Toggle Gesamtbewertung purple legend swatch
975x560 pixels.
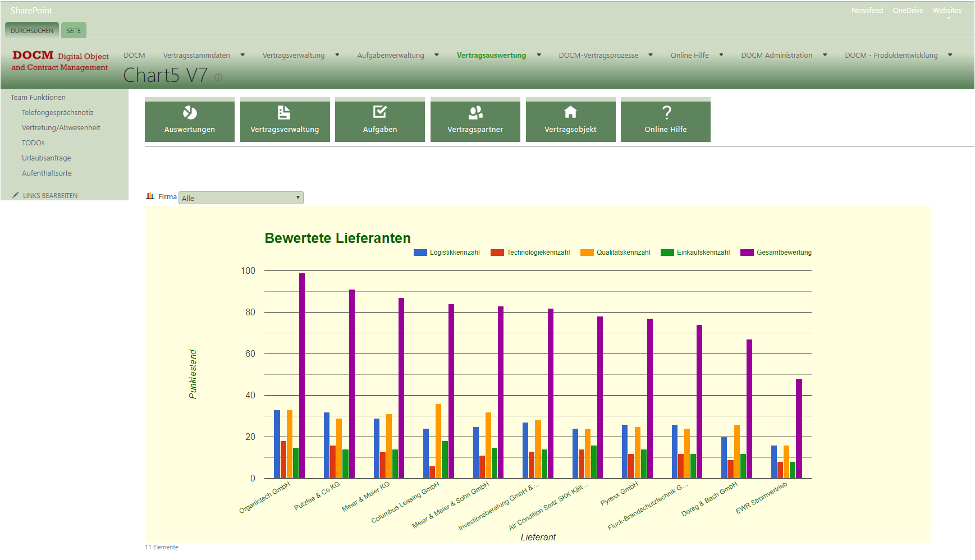[x=747, y=253]
